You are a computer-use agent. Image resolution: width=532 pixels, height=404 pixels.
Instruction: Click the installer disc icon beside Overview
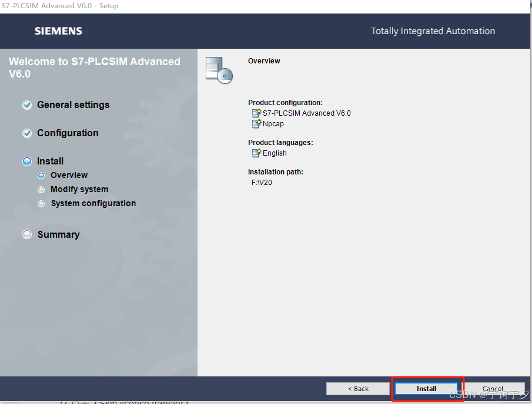(x=219, y=70)
